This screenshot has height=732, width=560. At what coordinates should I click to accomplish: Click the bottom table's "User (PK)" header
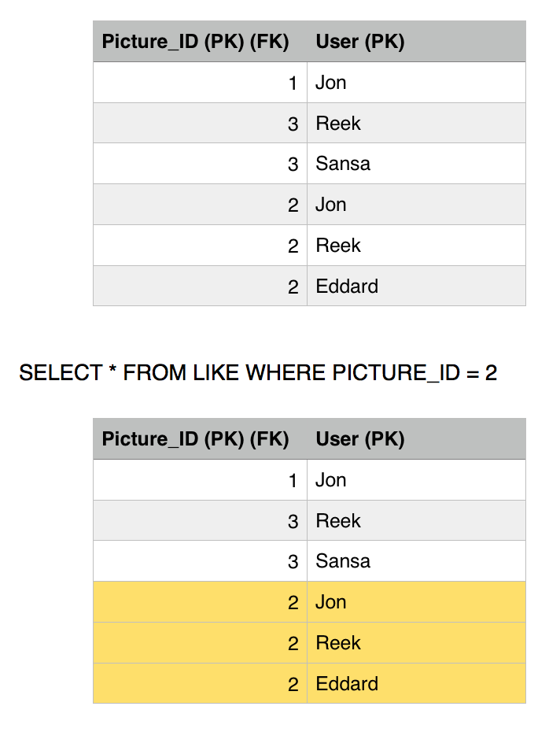360,439
